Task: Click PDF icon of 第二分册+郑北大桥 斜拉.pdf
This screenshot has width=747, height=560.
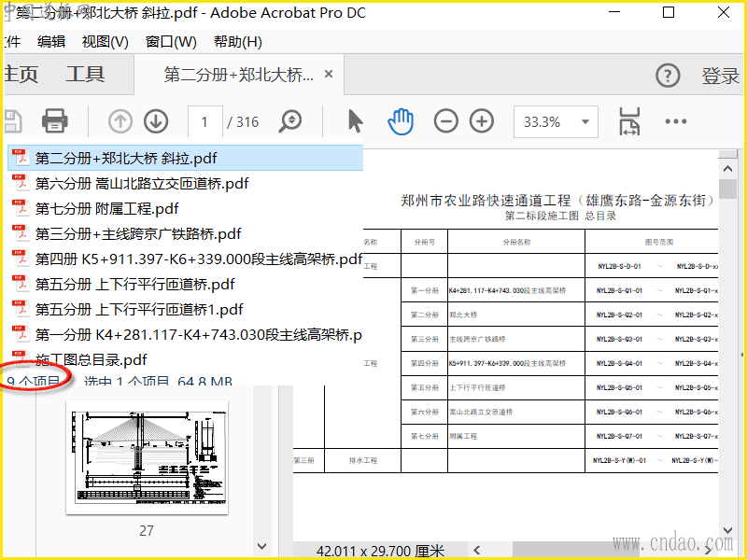Action: pos(20,158)
